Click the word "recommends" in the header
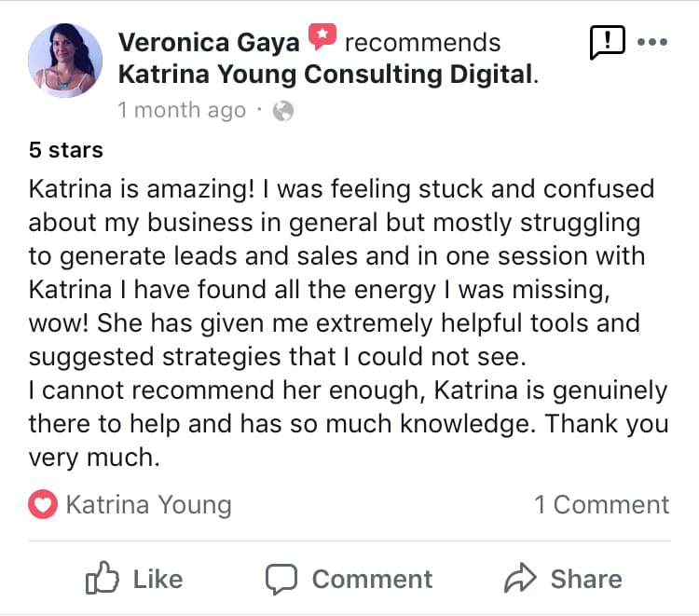The width and height of the screenshot is (699, 616). tap(422, 42)
